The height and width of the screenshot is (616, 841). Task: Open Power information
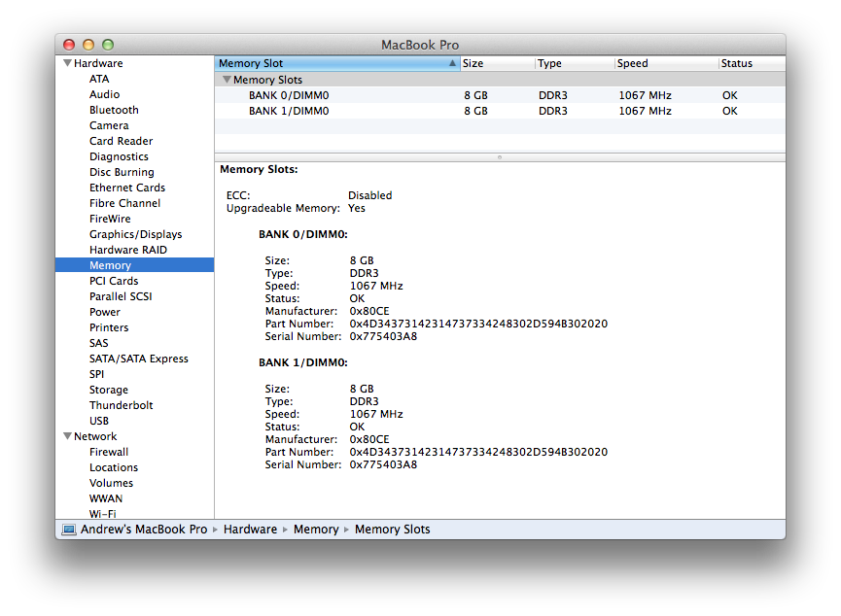pos(105,312)
